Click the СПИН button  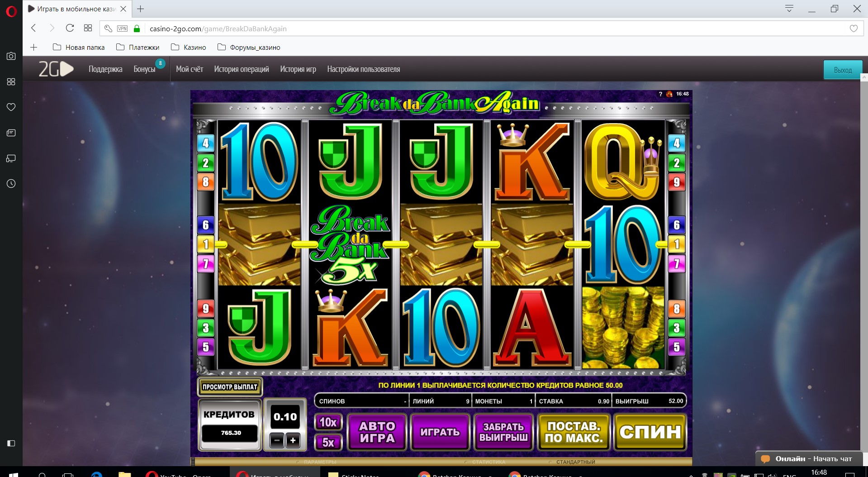coord(650,432)
